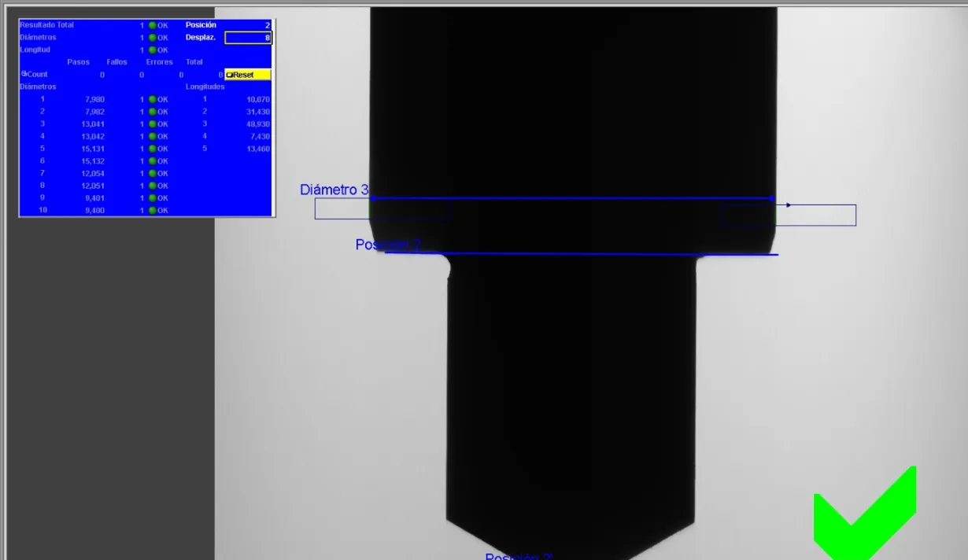Viewport: 968px width, 560px height.
Task: Click the yellow Reset button
Action: tap(248, 75)
